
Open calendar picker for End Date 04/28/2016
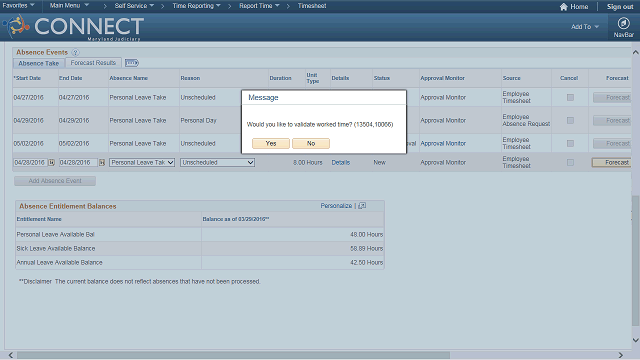click(x=102, y=162)
